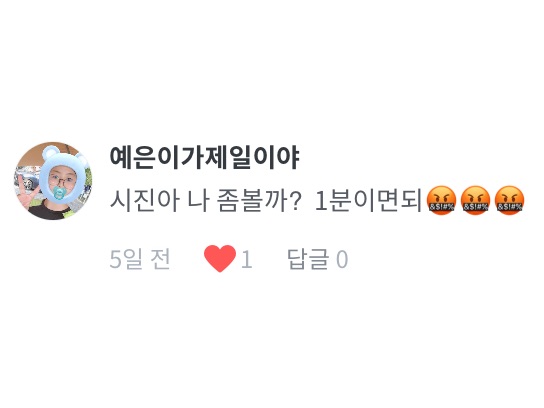Screen dimensions: 544x408
Task: Click 제일 within the bold username
Action: click(228, 158)
